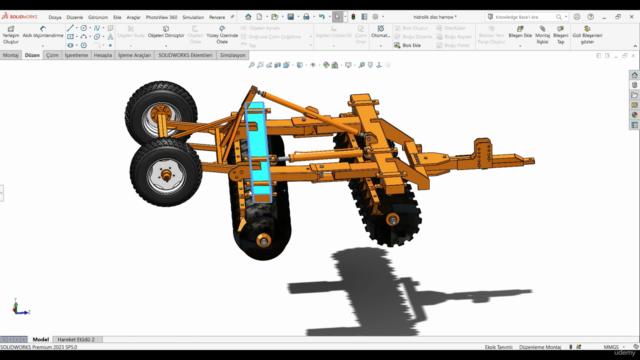Click the Zoom to Fit view icon
This screenshot has height=360, width=640.
(x=251, y=65)
